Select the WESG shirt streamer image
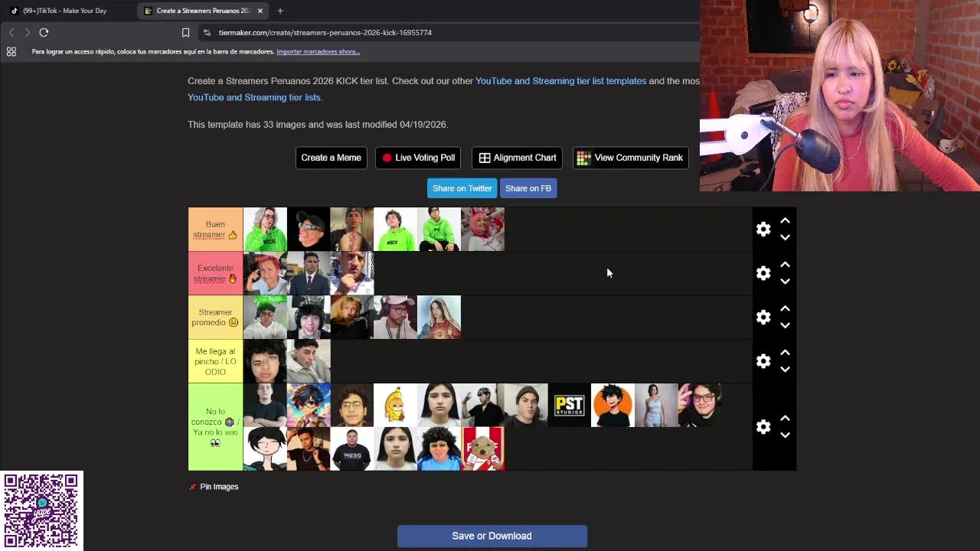The width and height of the screenshot is (980, 551). click(351, 448)
